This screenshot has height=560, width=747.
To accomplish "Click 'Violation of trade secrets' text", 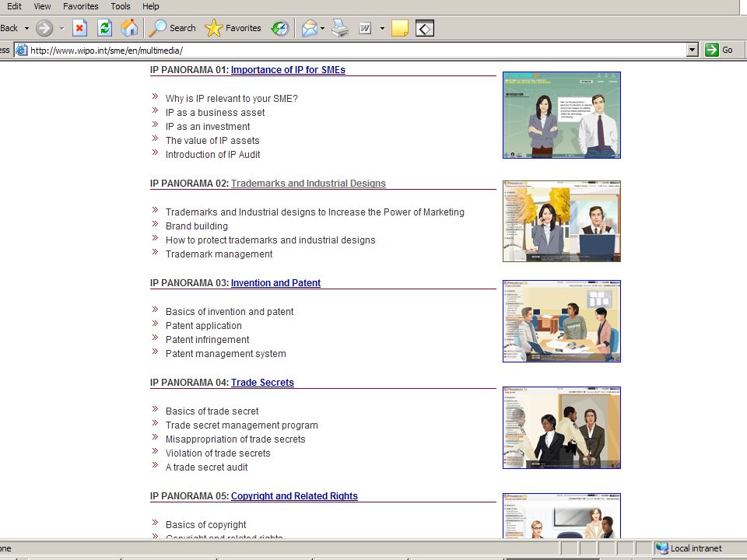I will (218, 453).
